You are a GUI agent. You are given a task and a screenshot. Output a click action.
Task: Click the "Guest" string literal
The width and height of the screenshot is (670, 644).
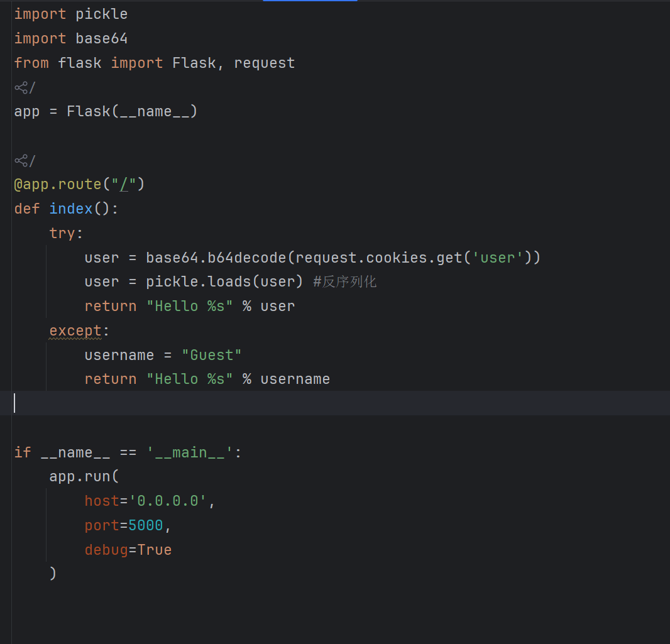(x=212, y=355)
